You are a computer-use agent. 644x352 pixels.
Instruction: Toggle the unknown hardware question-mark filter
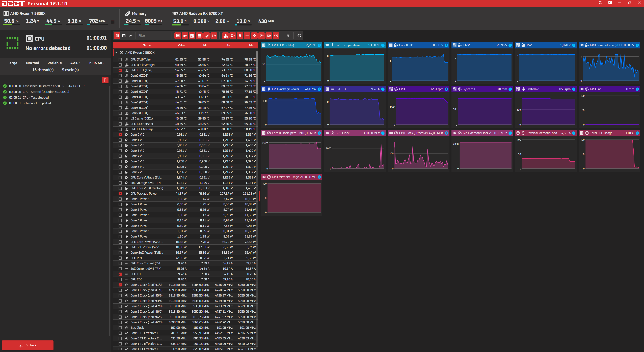[x=214, y=36]
